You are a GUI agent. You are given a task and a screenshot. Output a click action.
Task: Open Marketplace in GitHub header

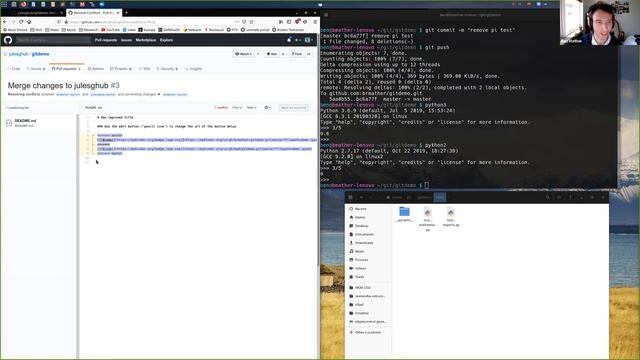click(x=146, y=40)
